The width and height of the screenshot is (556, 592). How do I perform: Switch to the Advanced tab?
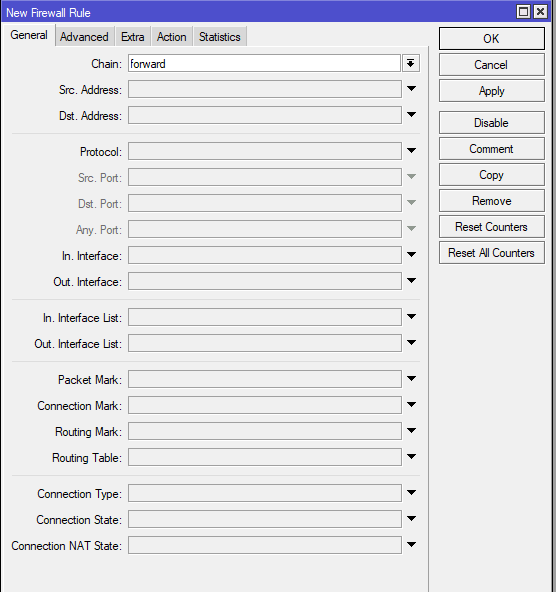84,37
